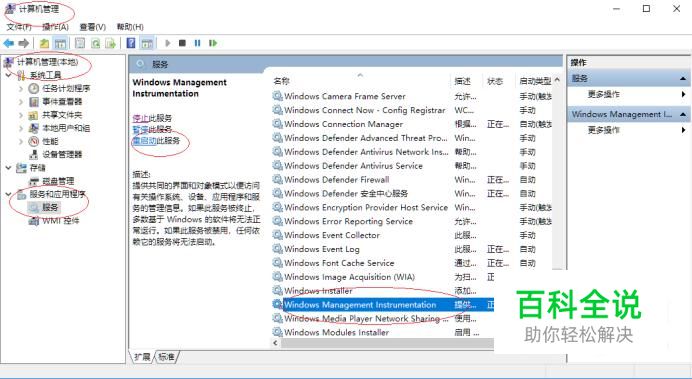Click the Pause service icon
The image size is (692, 379).
[197, 43]
